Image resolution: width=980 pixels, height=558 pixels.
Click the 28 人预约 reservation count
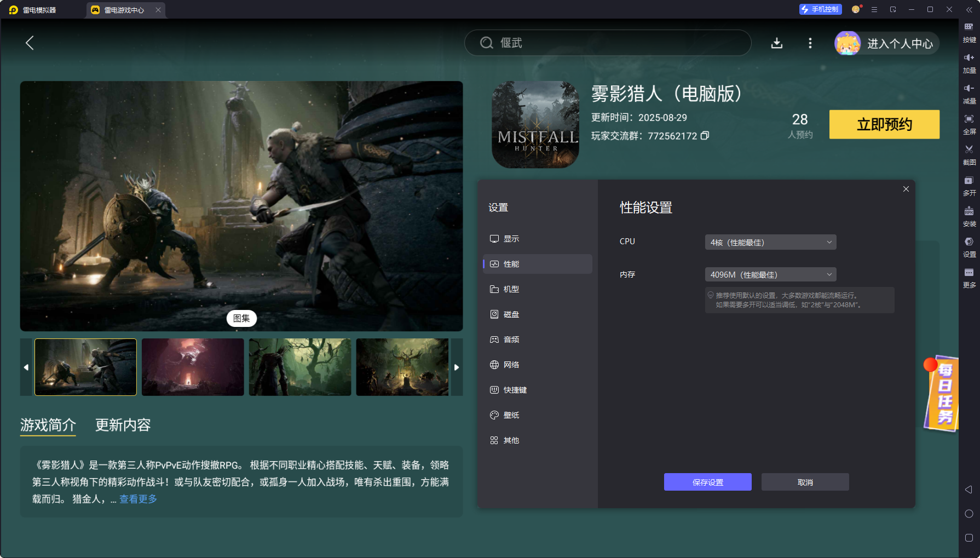pyautogui.click(x=800, y=126)
